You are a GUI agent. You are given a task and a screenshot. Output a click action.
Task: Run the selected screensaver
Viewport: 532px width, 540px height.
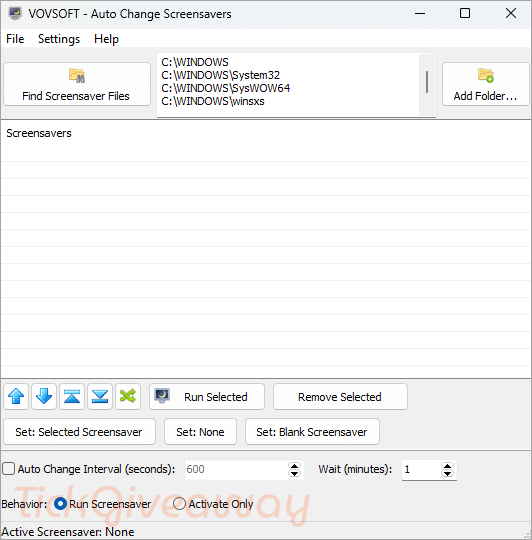pos(207,396)
